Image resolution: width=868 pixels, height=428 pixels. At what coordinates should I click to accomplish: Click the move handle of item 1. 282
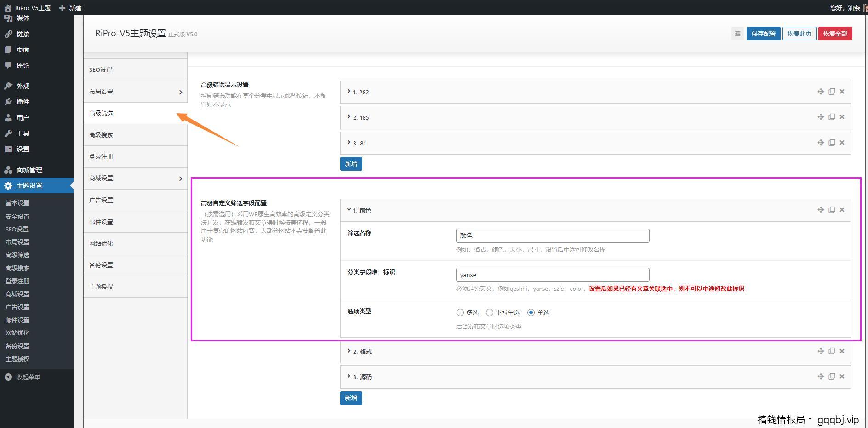[x=820, y=92]
